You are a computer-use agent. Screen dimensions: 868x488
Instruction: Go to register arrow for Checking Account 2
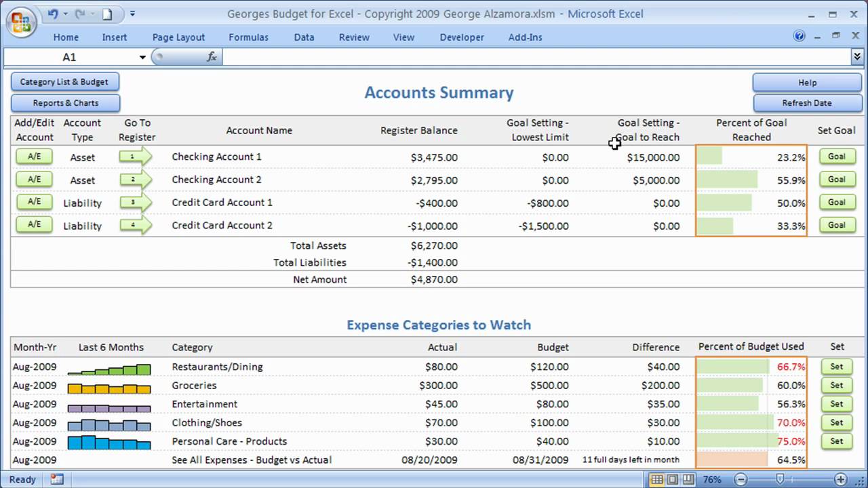tap(135, 180)
